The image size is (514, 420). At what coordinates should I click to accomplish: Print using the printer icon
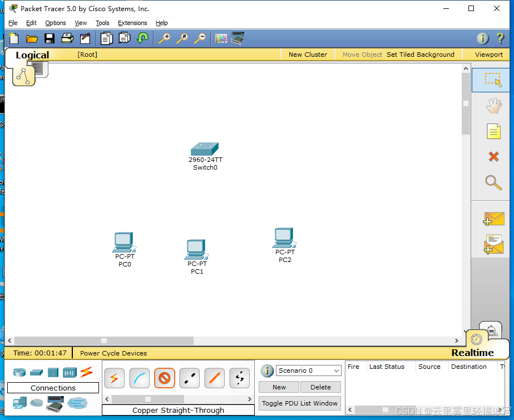coord(67,38)
